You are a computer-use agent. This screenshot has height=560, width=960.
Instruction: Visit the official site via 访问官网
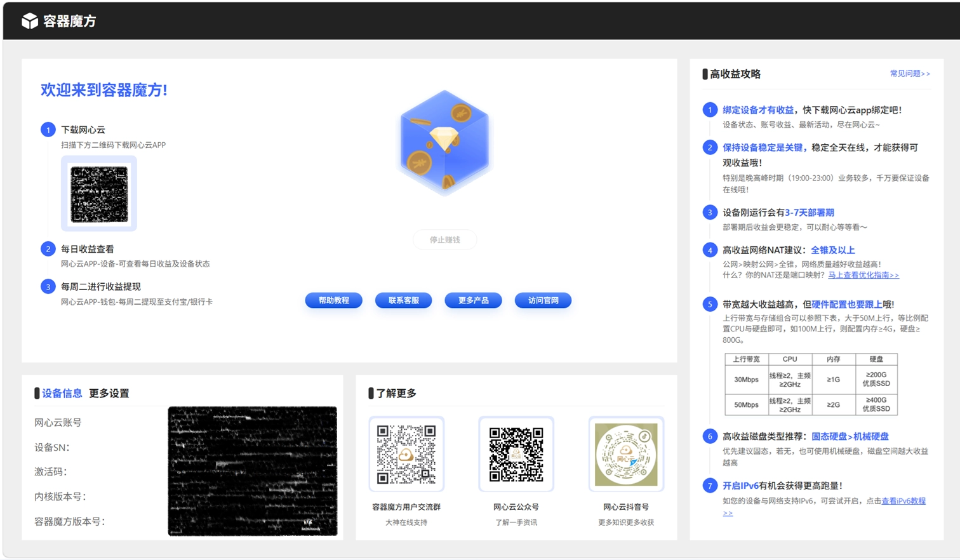[543, 300]
